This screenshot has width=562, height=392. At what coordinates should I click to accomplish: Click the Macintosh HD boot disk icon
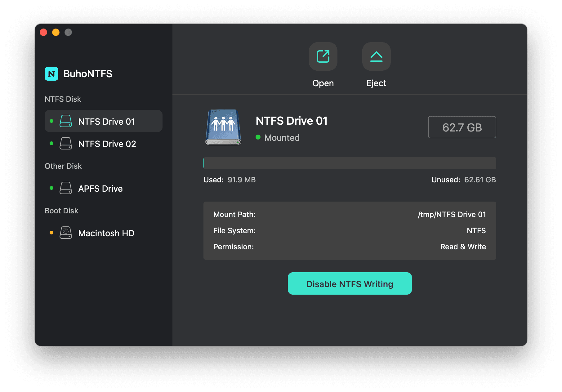click(65, 233)
